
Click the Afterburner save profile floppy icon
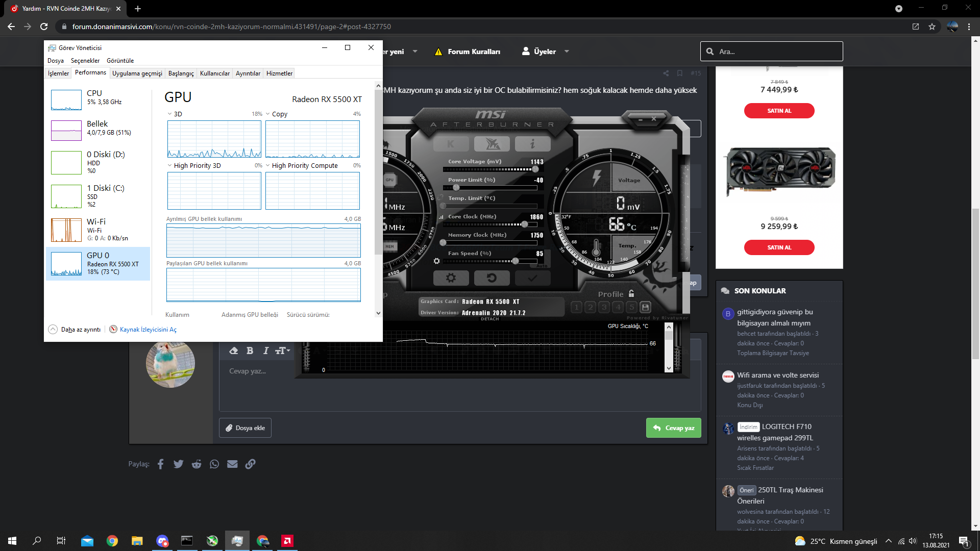pos(646,307)
